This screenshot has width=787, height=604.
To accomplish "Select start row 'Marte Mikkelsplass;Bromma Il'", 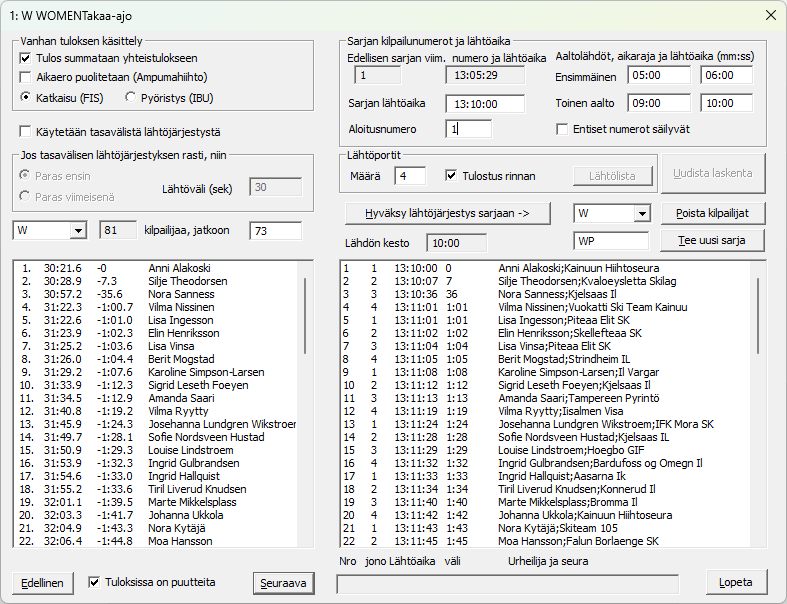I will (546, 503).
